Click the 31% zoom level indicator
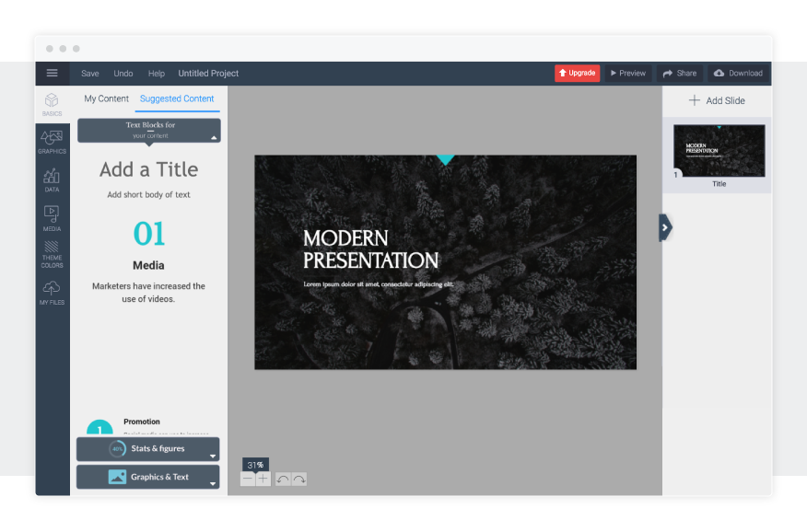Image resolution: width=807 pixels, height=532 pixels. coord(255,465)
